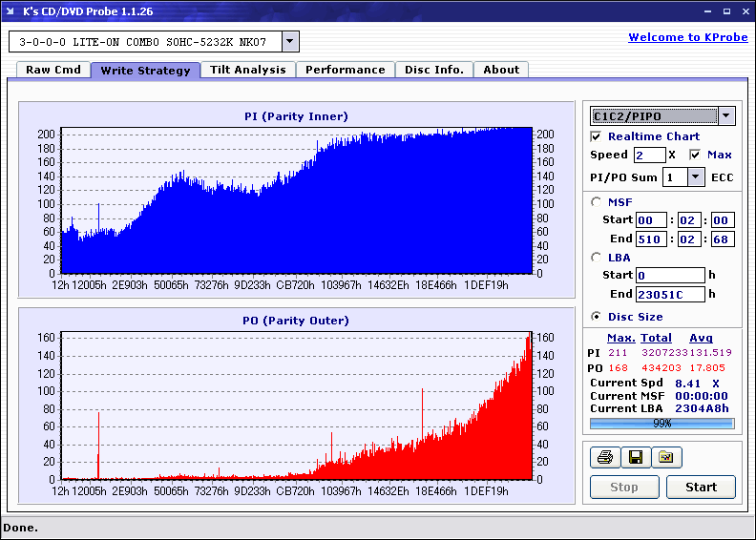This screenshot has height=540, width=756.
Task: Follow the Welcome to KProbe link
Action: click(x=688, y=37)
